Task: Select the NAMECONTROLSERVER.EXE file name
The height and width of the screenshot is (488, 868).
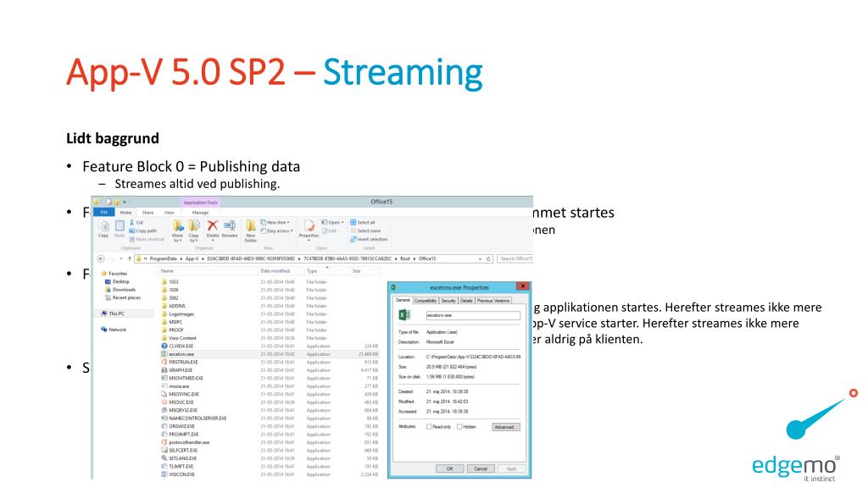Action: [x=198, y=419]
